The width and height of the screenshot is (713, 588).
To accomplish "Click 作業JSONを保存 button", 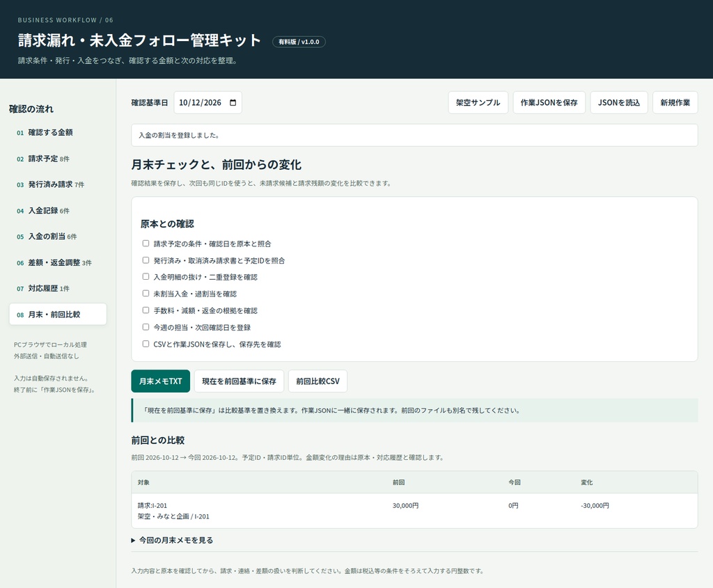I will tap(549, 103).
